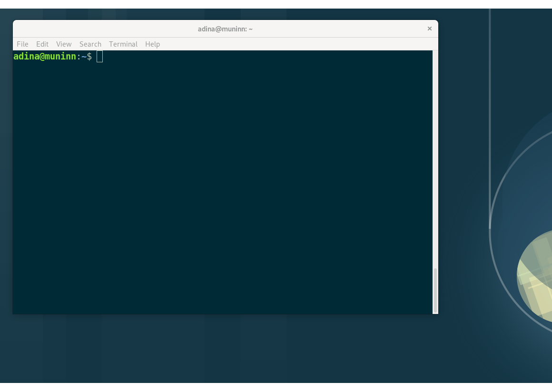
Task: Click the tilde path in the prompt
Action: click(x=84, y=57)
